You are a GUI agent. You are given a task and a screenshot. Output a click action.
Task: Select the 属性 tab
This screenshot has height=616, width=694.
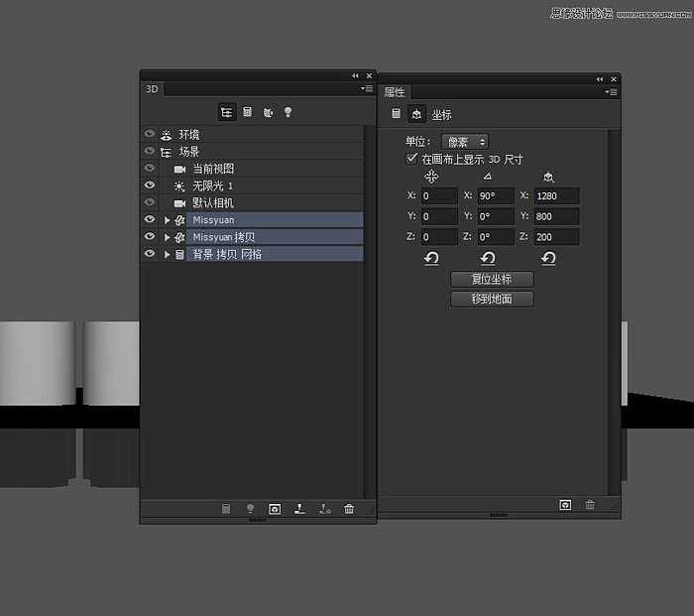tap(395, 92)
